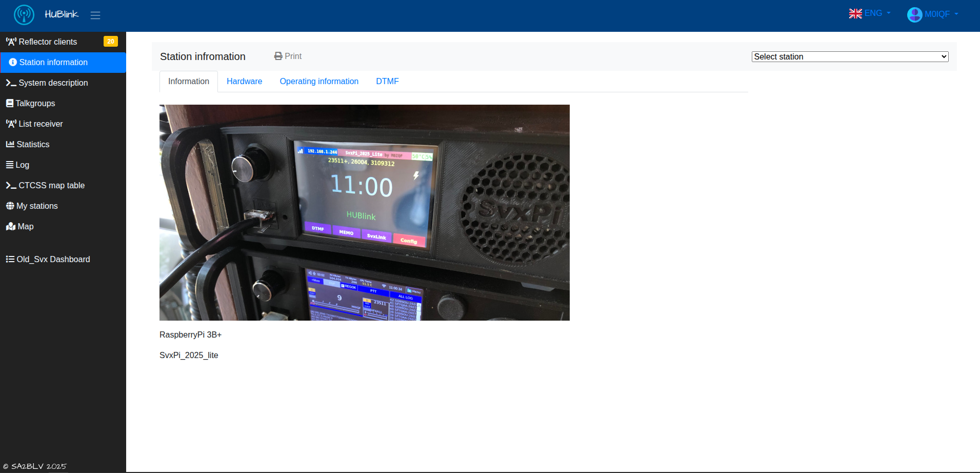Open the Old_Svx Dashboard link
Screen dimensions: 980x473
[63, 259]
